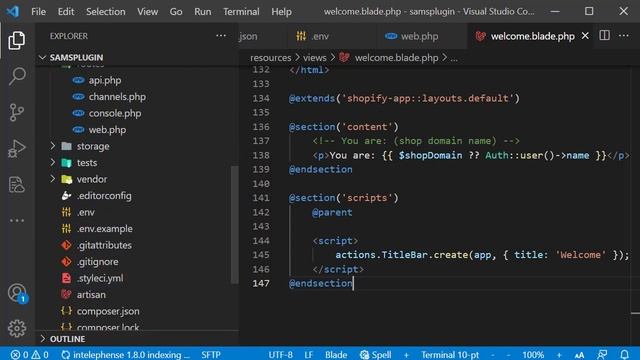Image resolution: width=640 pixels, height=360 pixels.
Task: Open Explorer views and more actions menu
Action: (221, 36)
